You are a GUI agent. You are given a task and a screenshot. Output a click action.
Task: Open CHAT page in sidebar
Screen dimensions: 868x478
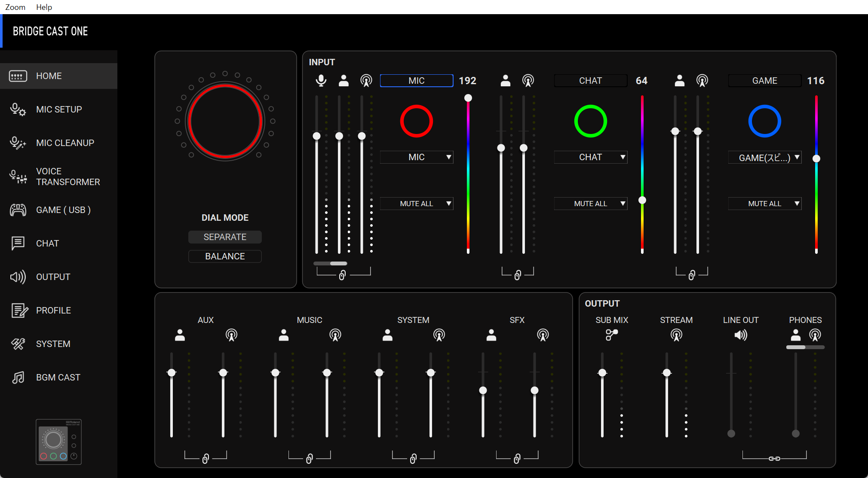[58, 244]
